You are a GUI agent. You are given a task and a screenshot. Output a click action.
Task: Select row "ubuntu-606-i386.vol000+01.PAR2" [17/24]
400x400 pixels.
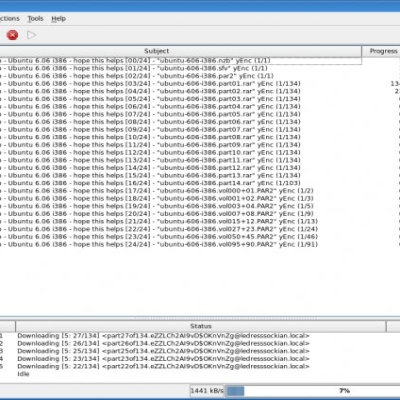tap(200, 191)
